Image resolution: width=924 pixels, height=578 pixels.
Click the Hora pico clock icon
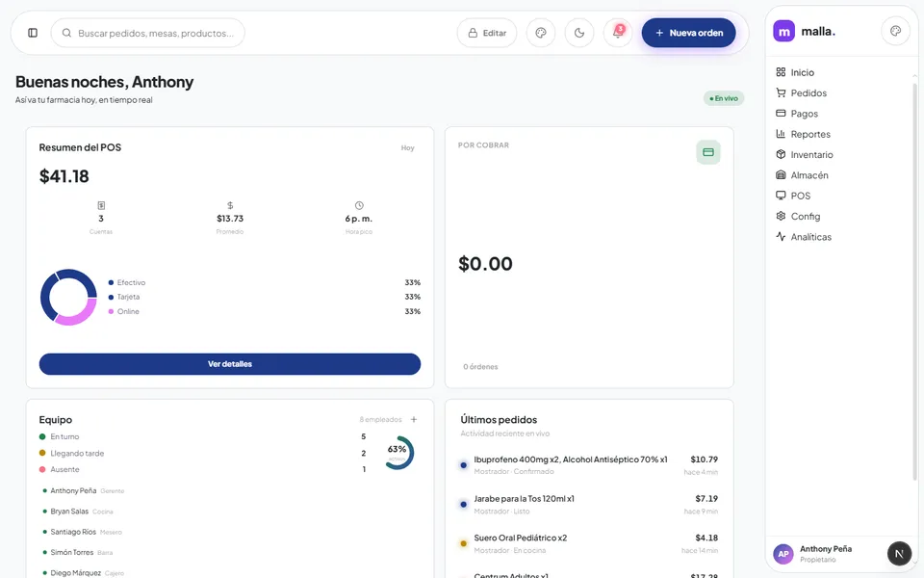point(359,205)
